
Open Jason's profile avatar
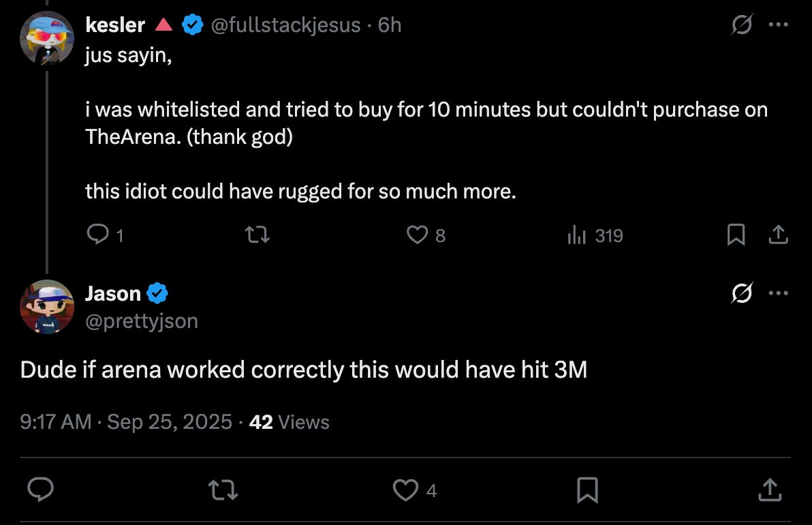(x=46, y=306)
